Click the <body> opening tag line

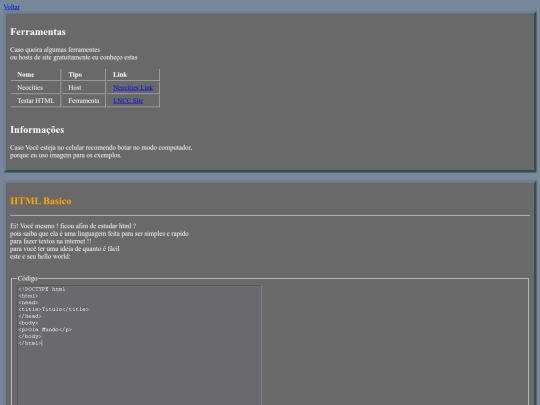(x=28, y=323)
